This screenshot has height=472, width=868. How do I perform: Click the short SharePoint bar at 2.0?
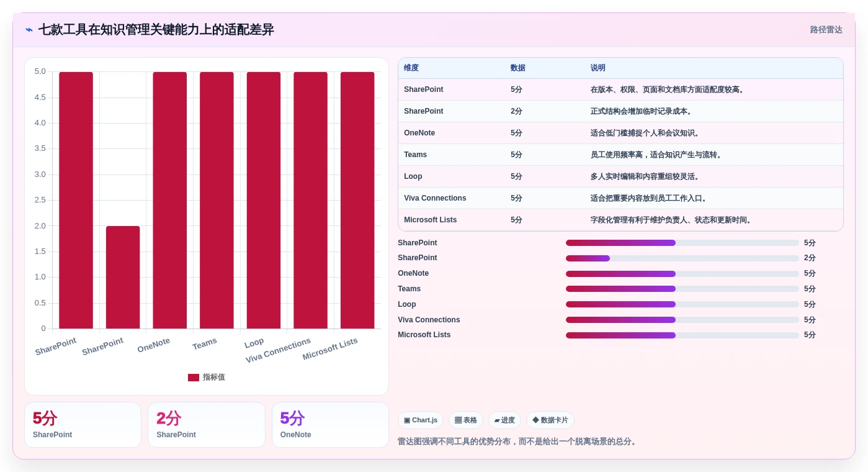[123, 278]
